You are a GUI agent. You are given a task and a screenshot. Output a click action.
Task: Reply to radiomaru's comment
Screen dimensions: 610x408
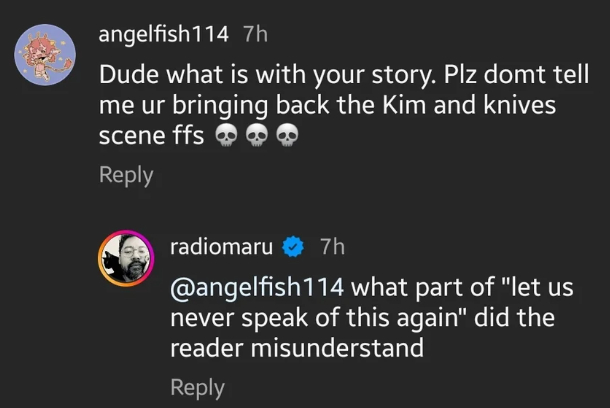197,387
